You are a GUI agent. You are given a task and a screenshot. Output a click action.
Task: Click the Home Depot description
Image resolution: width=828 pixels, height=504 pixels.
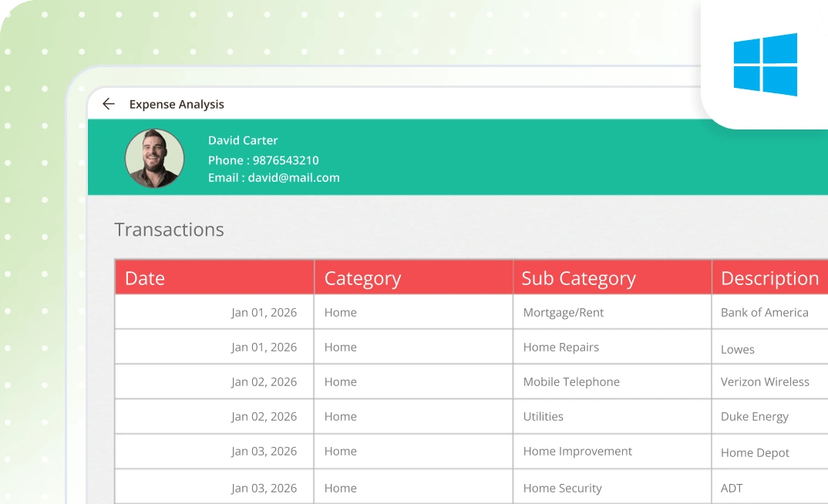coord(755,453)
